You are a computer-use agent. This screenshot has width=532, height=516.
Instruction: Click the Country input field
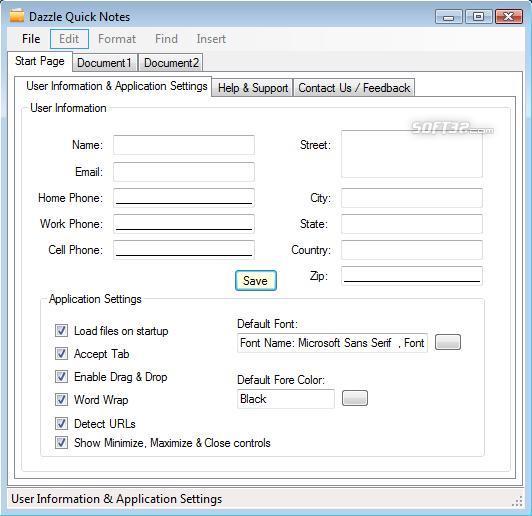[x=412, y=250]
